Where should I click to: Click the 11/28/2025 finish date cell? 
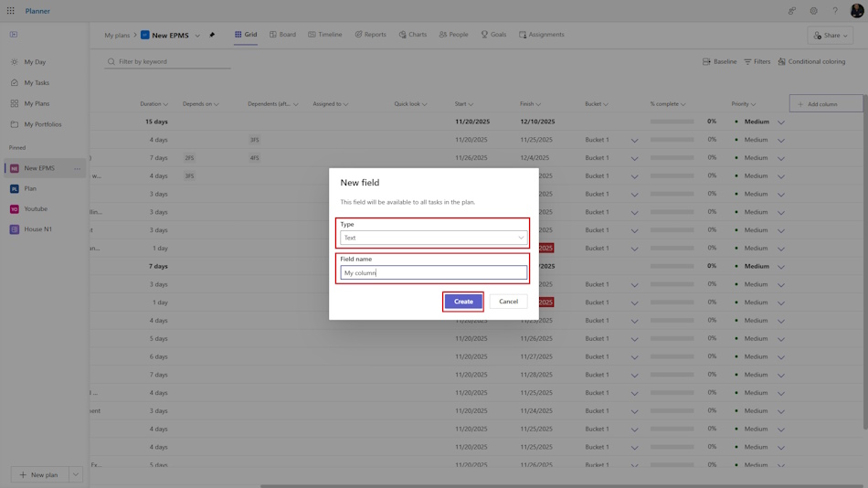(x=535, y=375)
